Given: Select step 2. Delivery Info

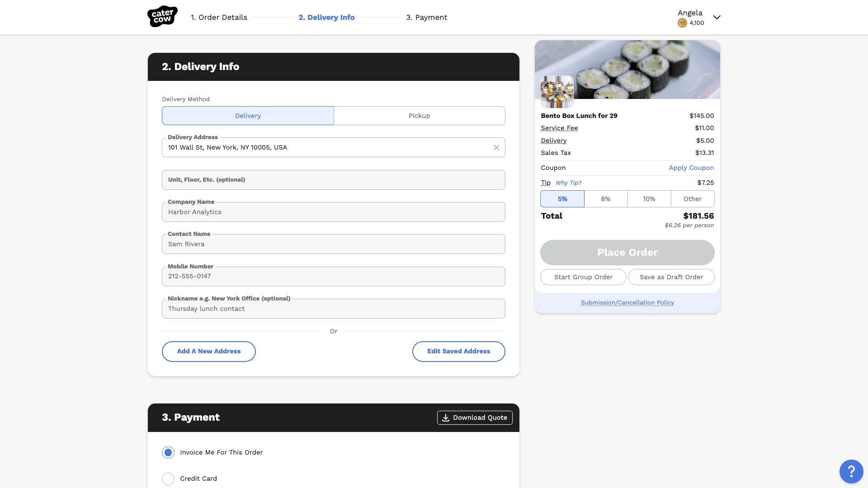Looking at the screenshot, I should click(x=326, y=17).
